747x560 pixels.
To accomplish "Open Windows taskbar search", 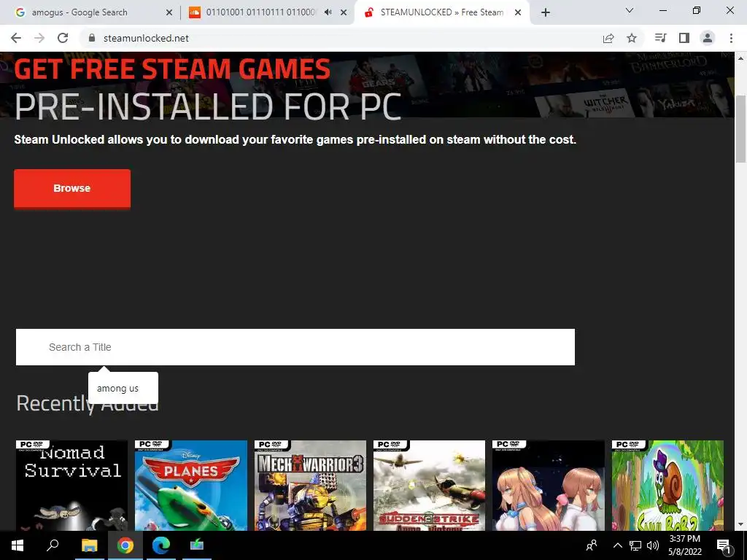I will click(53, 545).
